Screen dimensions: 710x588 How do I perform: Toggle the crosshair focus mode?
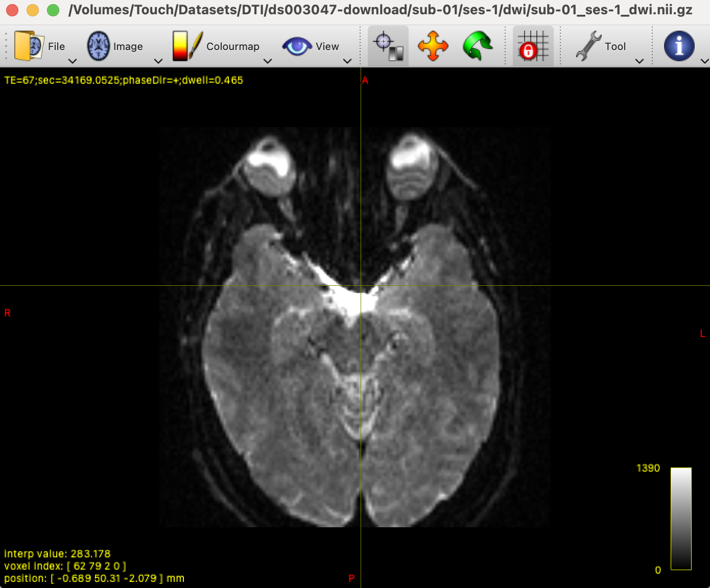pos(388,46)
